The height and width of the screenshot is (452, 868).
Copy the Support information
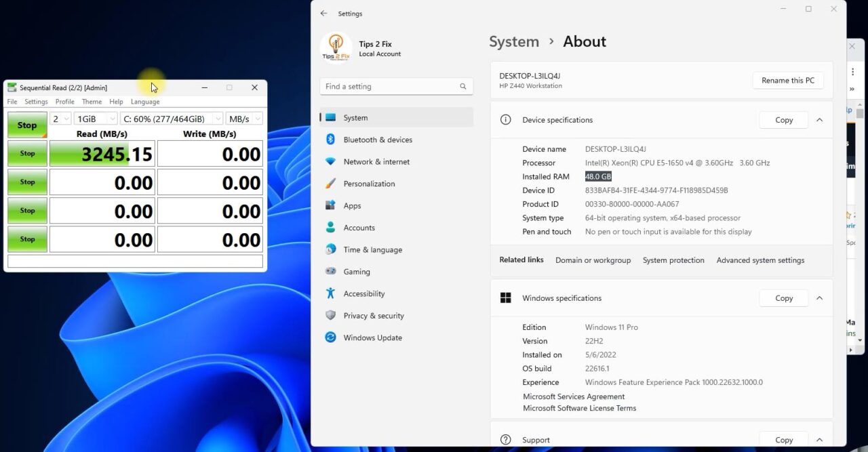(784, 440)
